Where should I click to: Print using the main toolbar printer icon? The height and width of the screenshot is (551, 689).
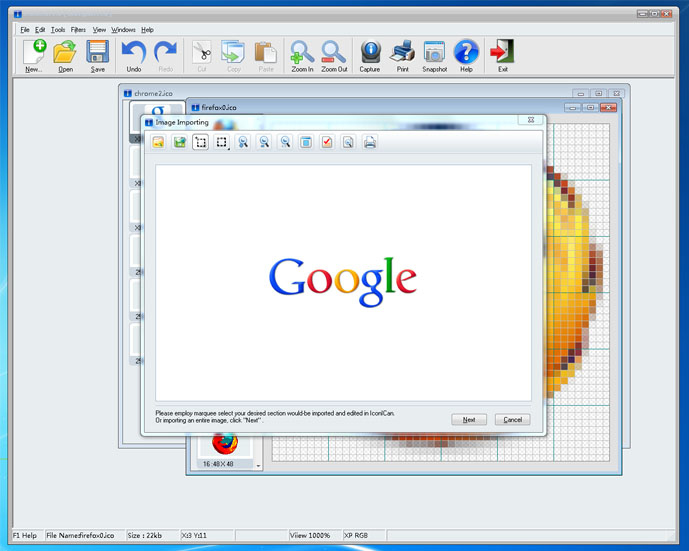[x=402, y=55]
